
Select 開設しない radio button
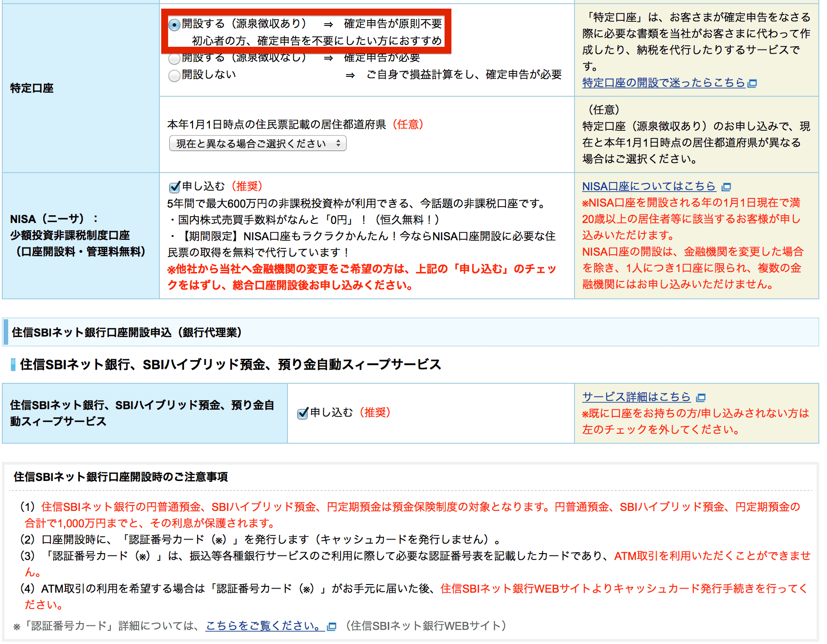coord(174,75)
